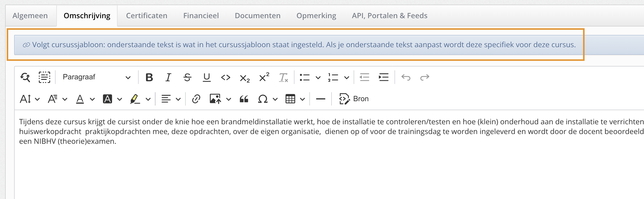Screen dimensions: 644x199
Task: Toggle underline formatting
Action: (207, 77)
